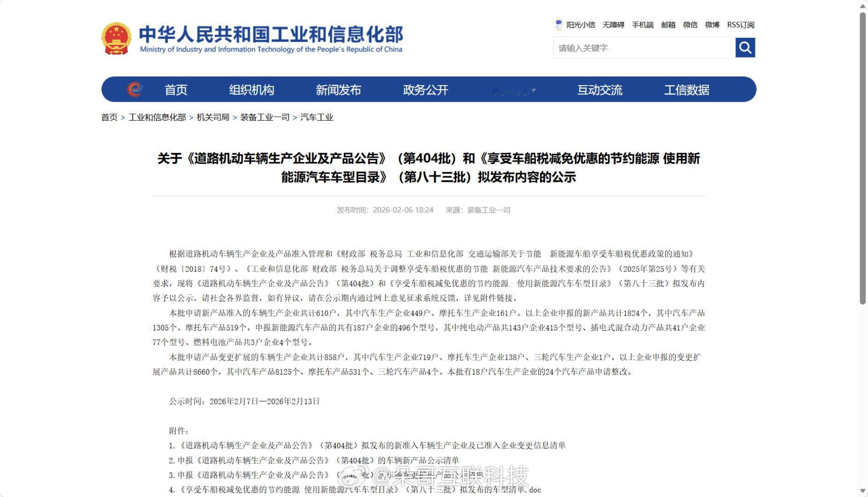Open the 无障碍 accessibility link

614,25
